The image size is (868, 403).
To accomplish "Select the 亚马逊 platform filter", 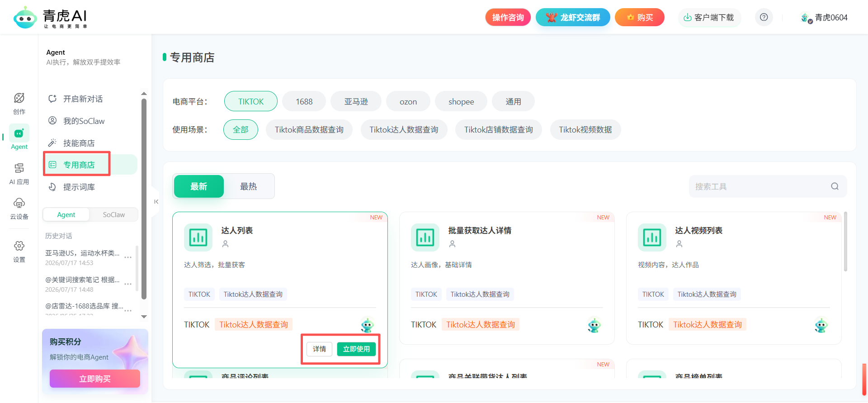I will click(356, 101).
